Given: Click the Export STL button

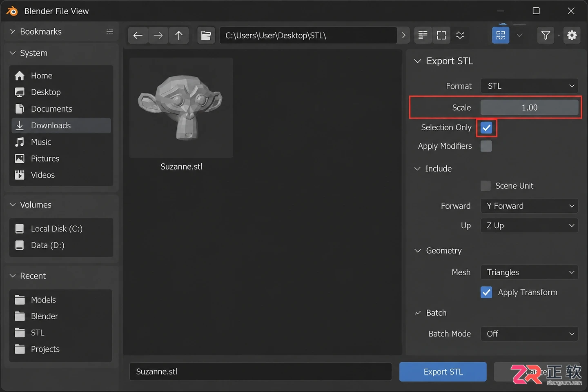Looking at the screenshot, I should 443,372.
